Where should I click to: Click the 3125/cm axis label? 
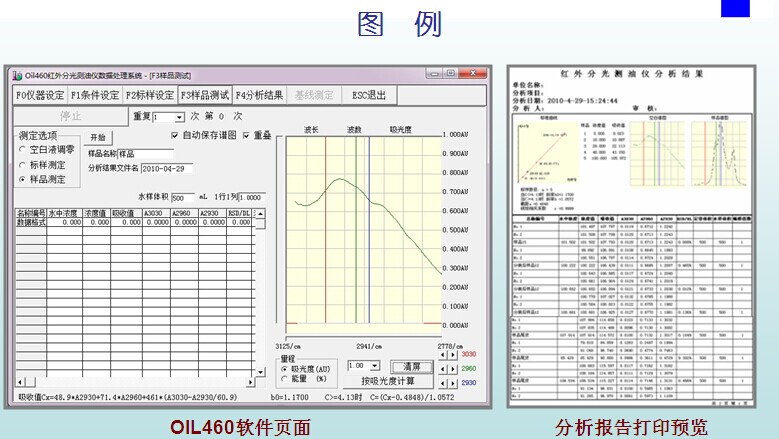pyautogui.click(x=288, y=346)
